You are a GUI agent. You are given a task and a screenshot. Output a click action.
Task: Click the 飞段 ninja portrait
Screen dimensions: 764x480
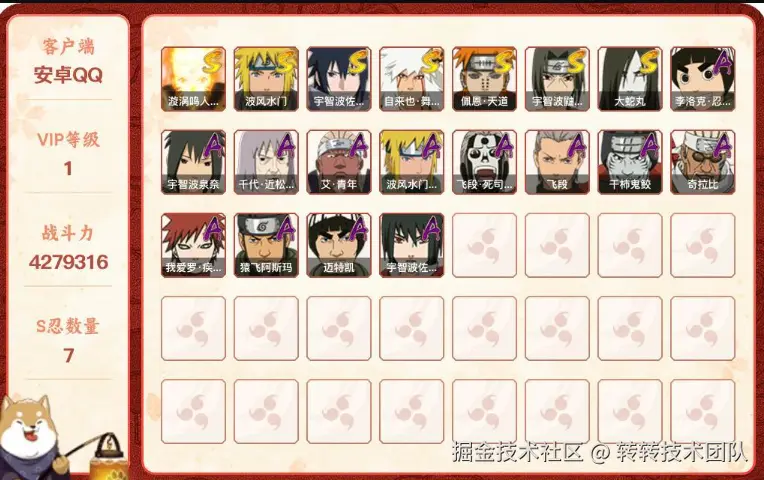pyautogui.click(x=557, y=162)
